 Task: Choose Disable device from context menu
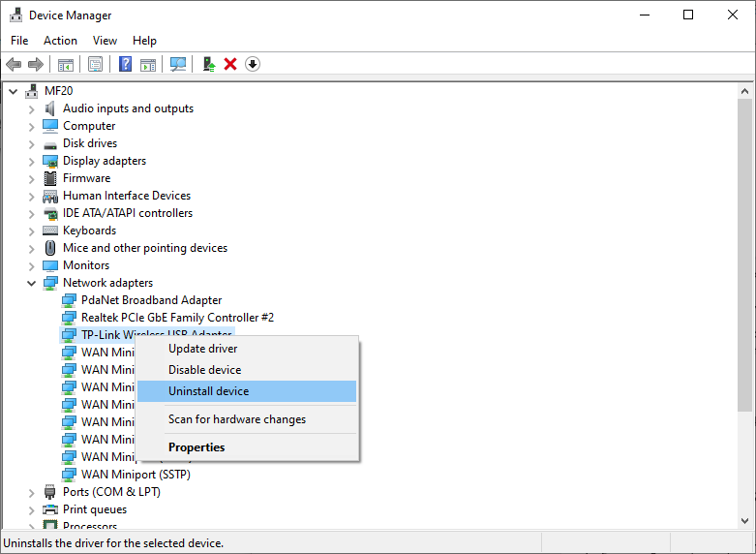point(247,370)
